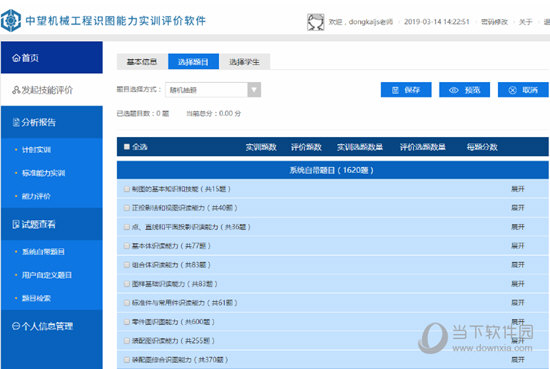Expand the 共15题 row with 展开

pyautogui.click(x=518, y=189)
